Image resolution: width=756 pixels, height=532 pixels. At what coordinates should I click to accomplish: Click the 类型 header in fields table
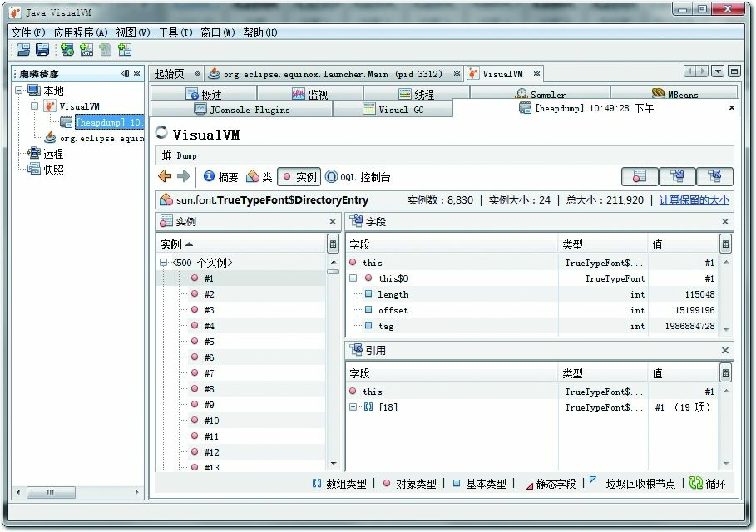pos(603,244)
